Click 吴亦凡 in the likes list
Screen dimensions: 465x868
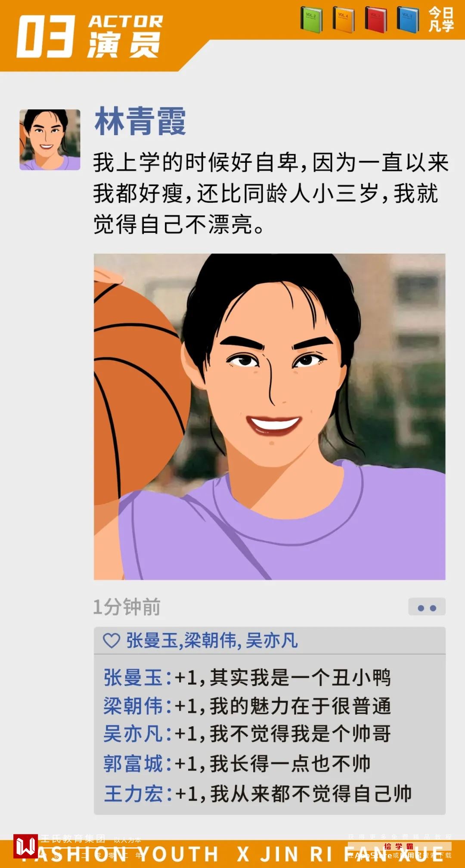tap(272, 641)
